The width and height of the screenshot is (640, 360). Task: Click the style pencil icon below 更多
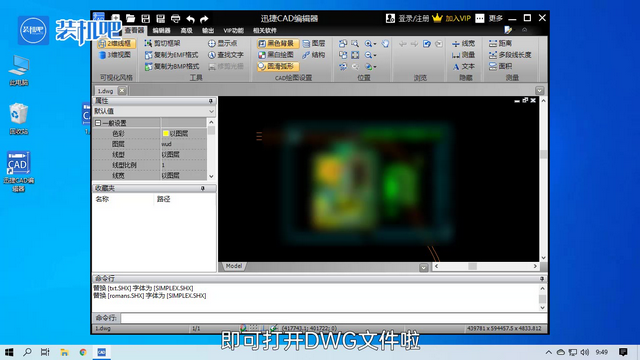click(508, 30)
